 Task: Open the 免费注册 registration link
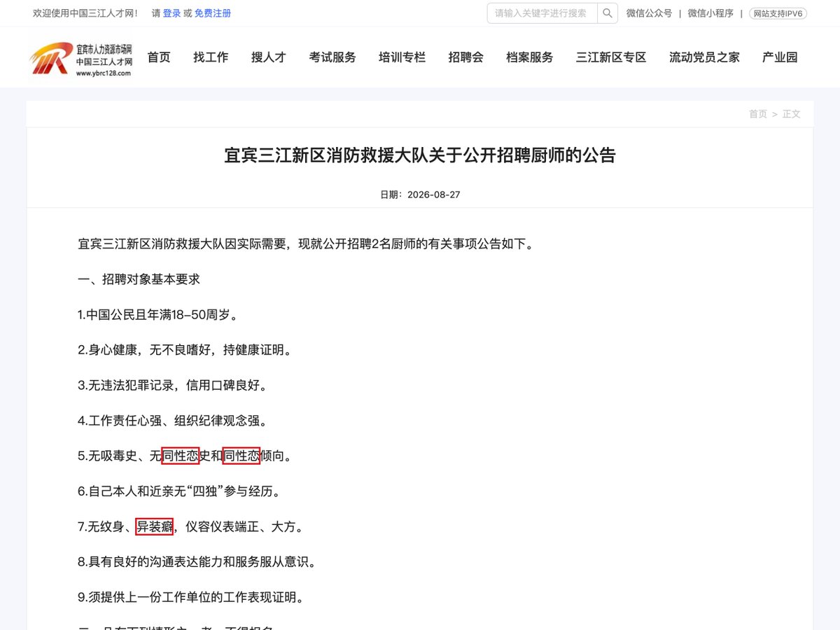(213, 13)
